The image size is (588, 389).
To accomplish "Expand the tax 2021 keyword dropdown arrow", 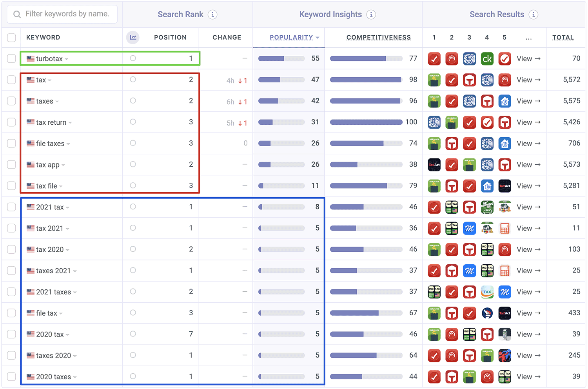I will point(67,229).
